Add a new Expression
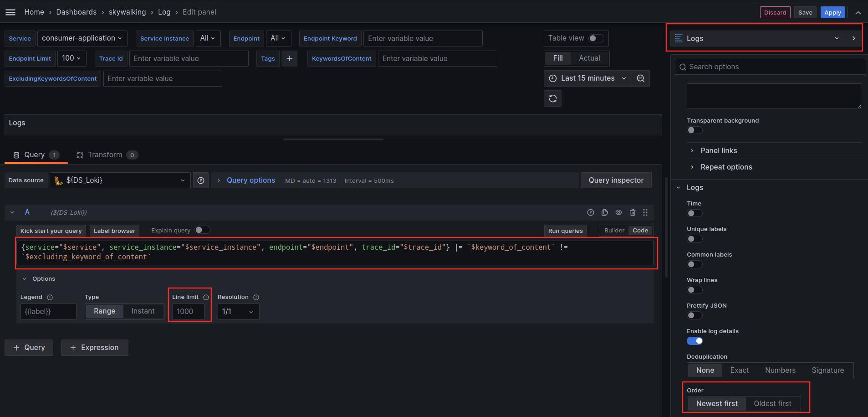Screen dimensions: 868x417 pos(94,348)
